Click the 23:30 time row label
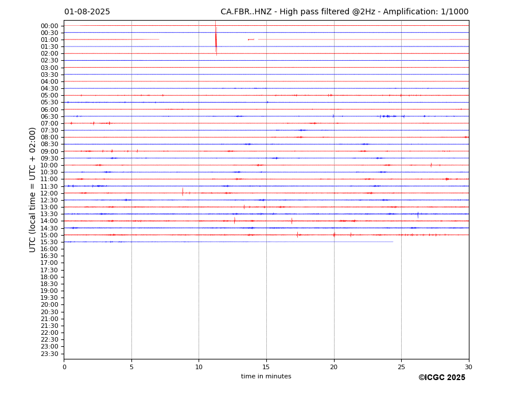The width and height of the screenshot is (532, 399). (x=49, y=354)
